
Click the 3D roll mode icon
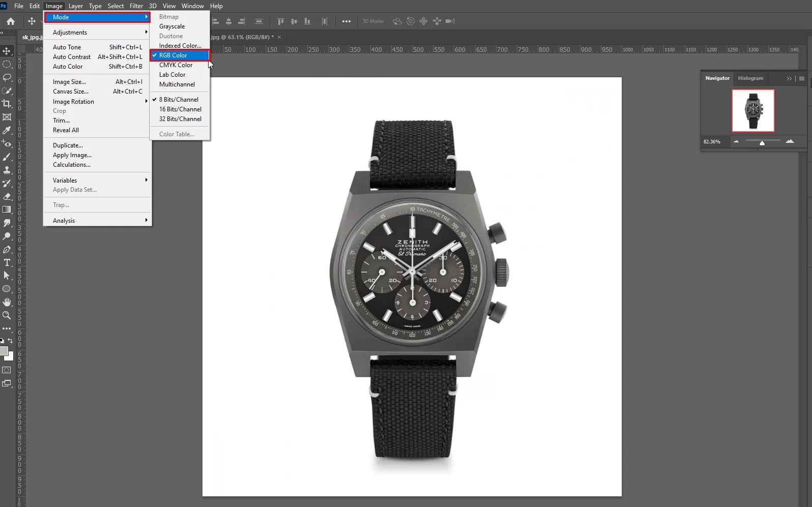pyautogui.click(x=411, y=21)
